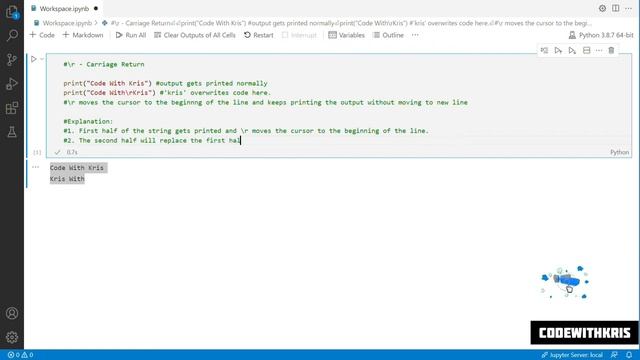The height and width of the screenshot is (360, 640).
Task: Open feedback icon in status bar
Action: click(x=614, y=355)
